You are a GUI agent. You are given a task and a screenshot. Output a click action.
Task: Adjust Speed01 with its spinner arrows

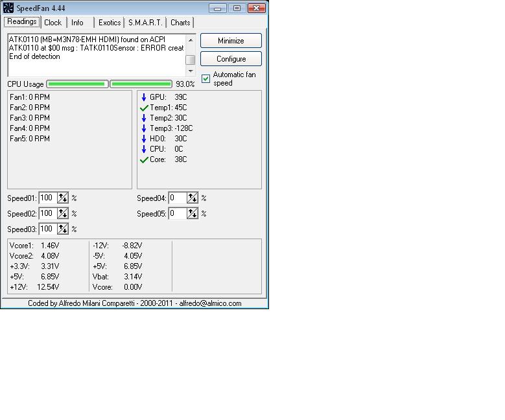(63, 198)
